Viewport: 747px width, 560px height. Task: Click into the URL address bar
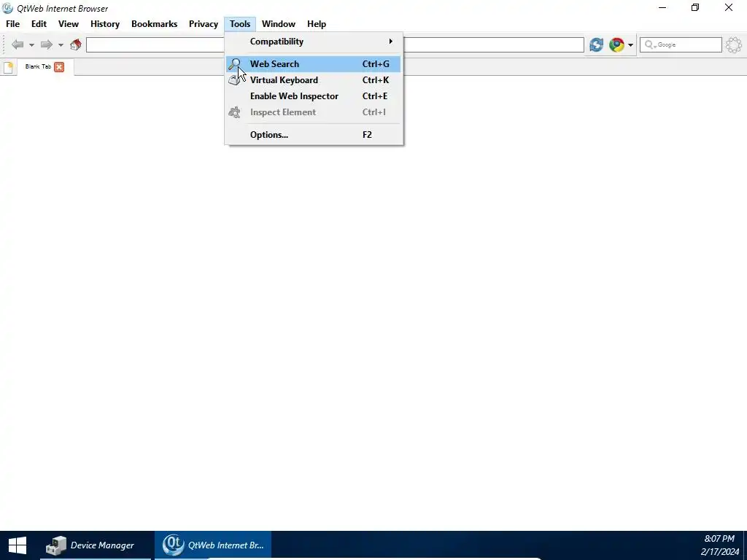click(x=335, y=44)
